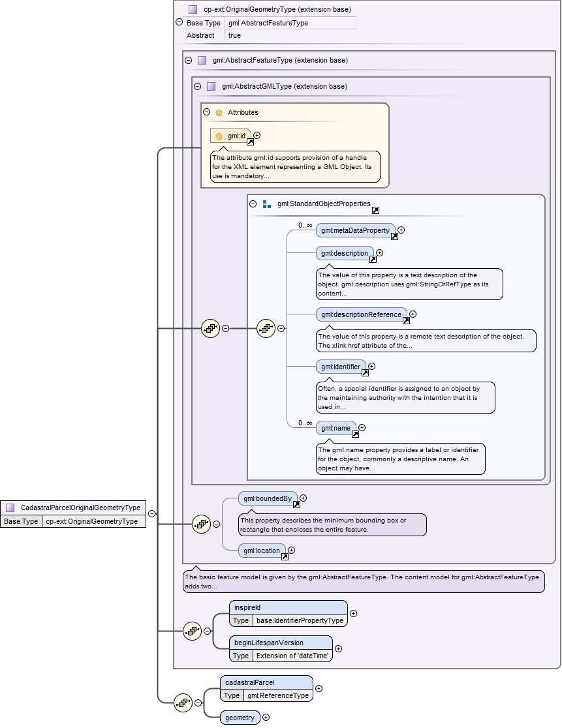562x728 pixels.
Task: Select the gml:descriptionReference element
Action: click(362, 314)
